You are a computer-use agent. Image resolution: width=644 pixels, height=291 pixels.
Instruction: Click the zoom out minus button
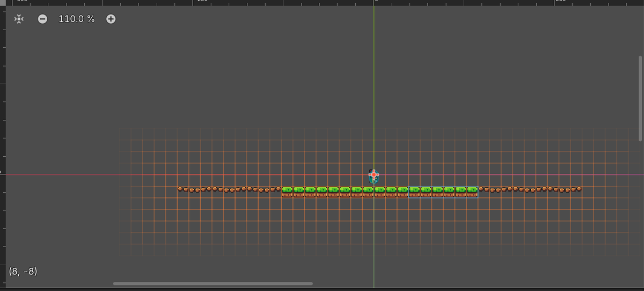(42, 19)
